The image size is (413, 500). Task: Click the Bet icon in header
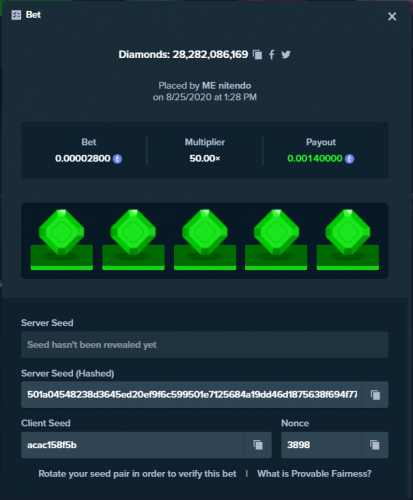[16, 15]
